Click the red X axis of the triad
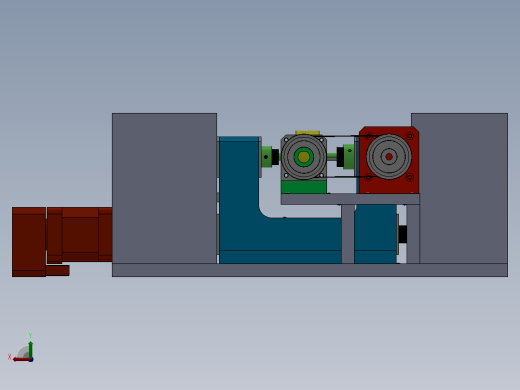The width and height of the screenshot is (520, 390). click(x=21, y=359)
